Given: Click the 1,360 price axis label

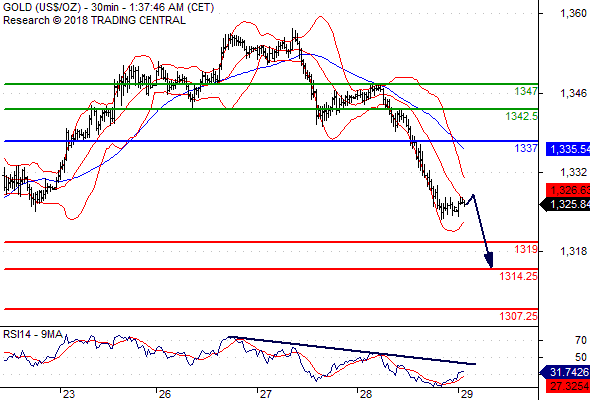Looking at the screenshot, I should point(573,14).
